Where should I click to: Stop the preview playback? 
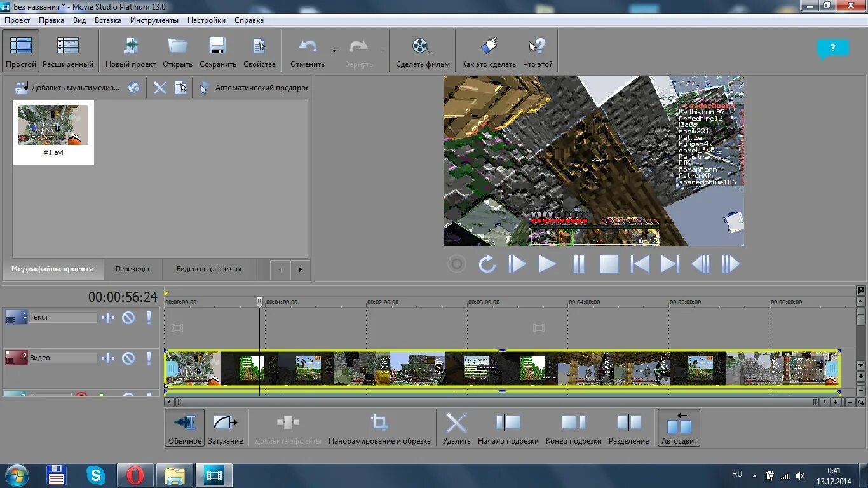coord(609,264)
